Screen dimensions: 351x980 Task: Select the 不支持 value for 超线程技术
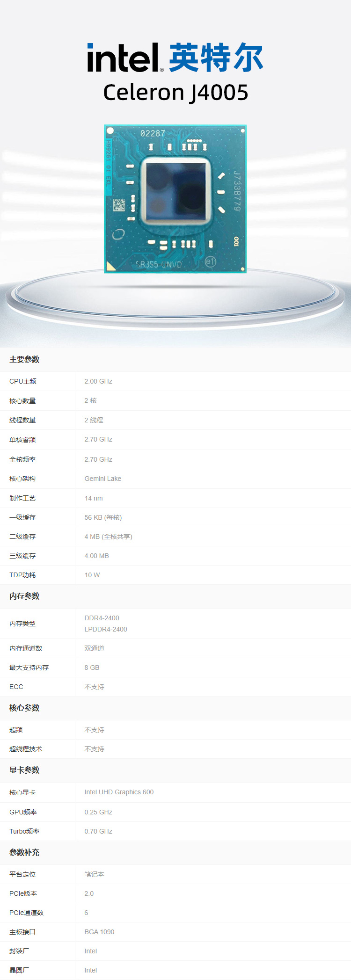point(94,749)
